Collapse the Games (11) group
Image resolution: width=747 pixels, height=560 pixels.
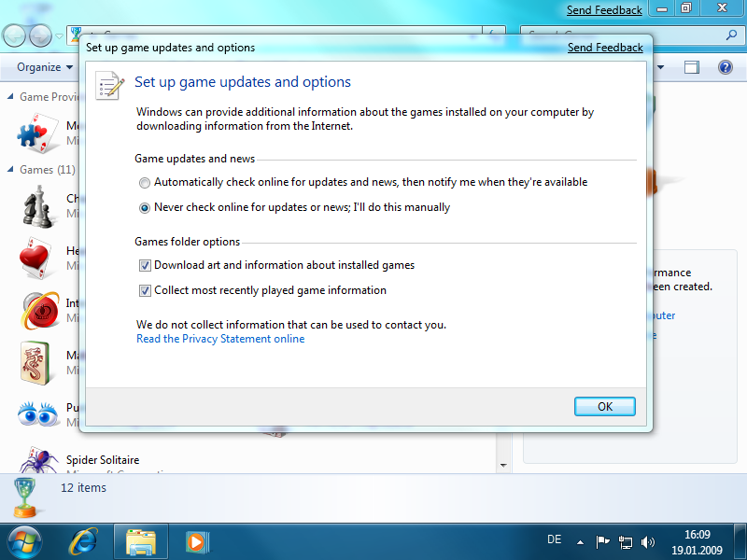point(10,170)
